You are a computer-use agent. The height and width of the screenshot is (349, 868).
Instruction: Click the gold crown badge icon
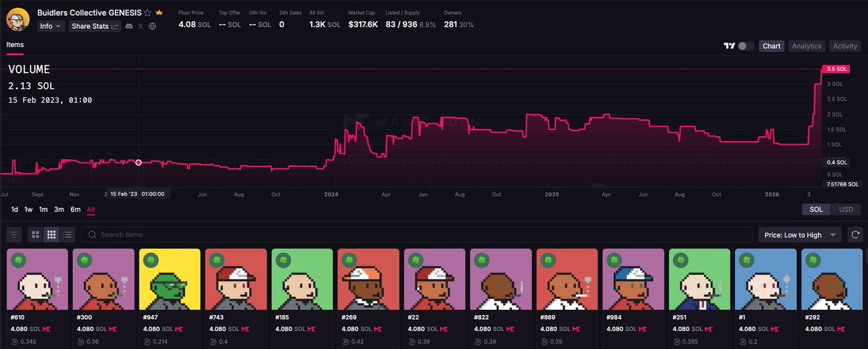pyautogui.click(x=158, y=13)
